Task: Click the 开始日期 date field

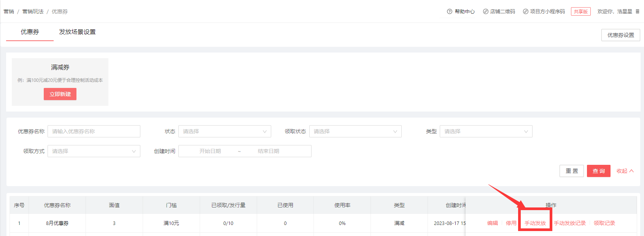Action: click(210, 151)
